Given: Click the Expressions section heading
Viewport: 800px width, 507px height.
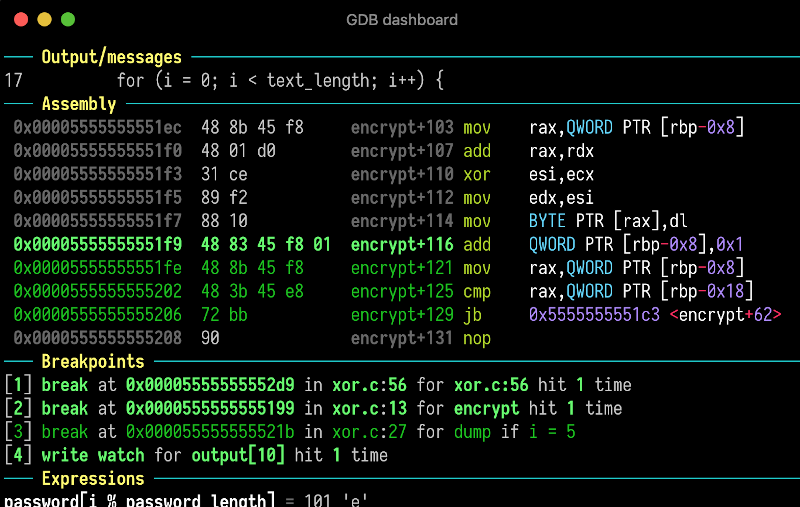Looking at the screenshot, I should coord(92,479).
